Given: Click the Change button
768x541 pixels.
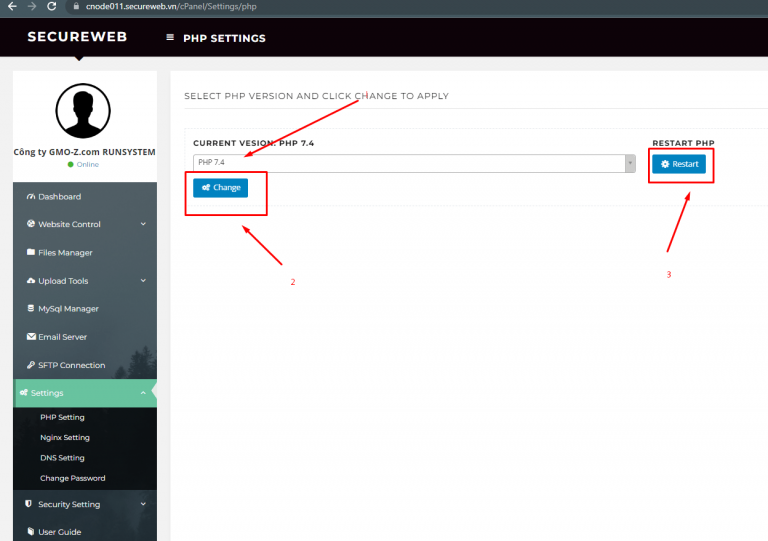Looking at the screenshot, I should point(220,188).
